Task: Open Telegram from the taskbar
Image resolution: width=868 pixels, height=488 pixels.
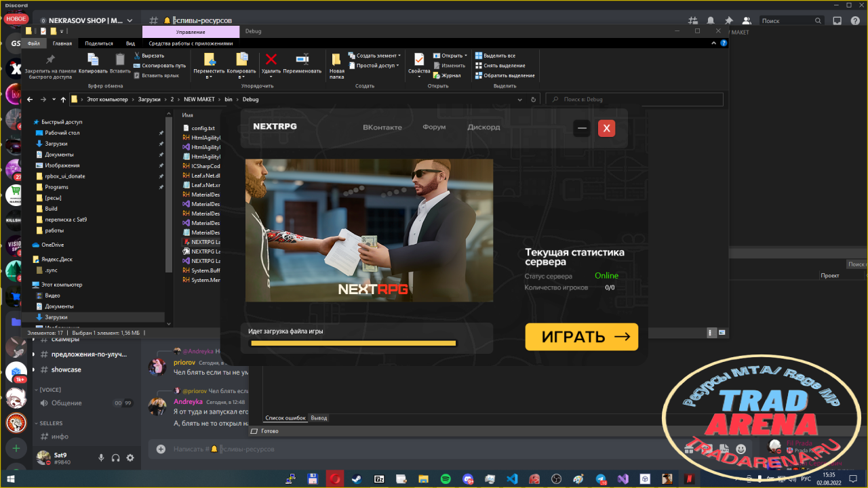Action: click(601, 479)
